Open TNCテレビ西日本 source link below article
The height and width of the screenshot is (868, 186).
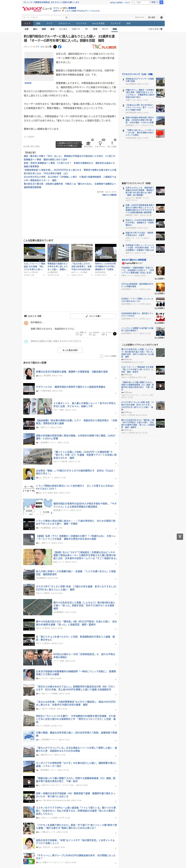(x=109, y=195)
